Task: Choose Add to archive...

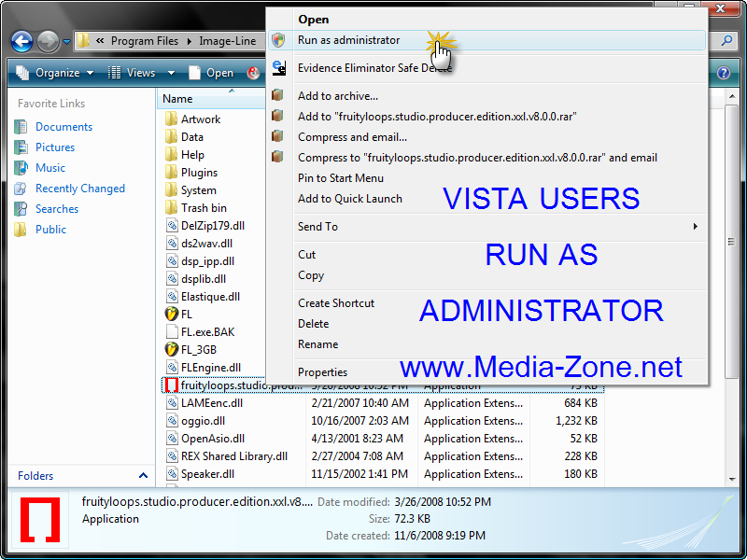Action: [486, 96]
